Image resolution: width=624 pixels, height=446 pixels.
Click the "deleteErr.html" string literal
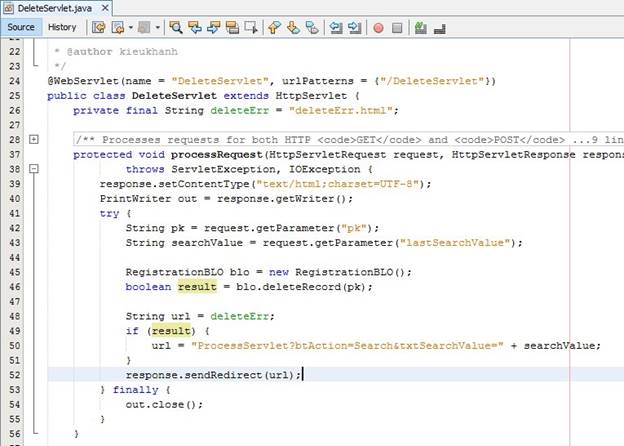(x=341, y=110)
